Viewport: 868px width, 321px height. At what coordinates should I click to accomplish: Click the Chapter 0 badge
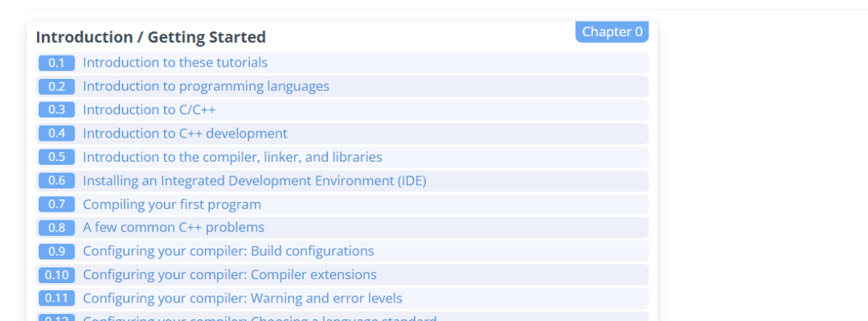(612, 32)
